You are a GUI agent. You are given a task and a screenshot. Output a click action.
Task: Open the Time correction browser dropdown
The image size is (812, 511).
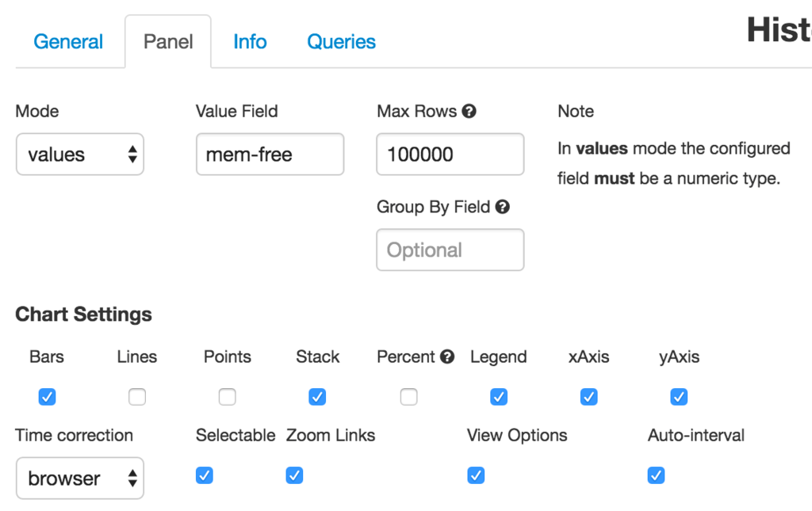click(x=80, y=478)
